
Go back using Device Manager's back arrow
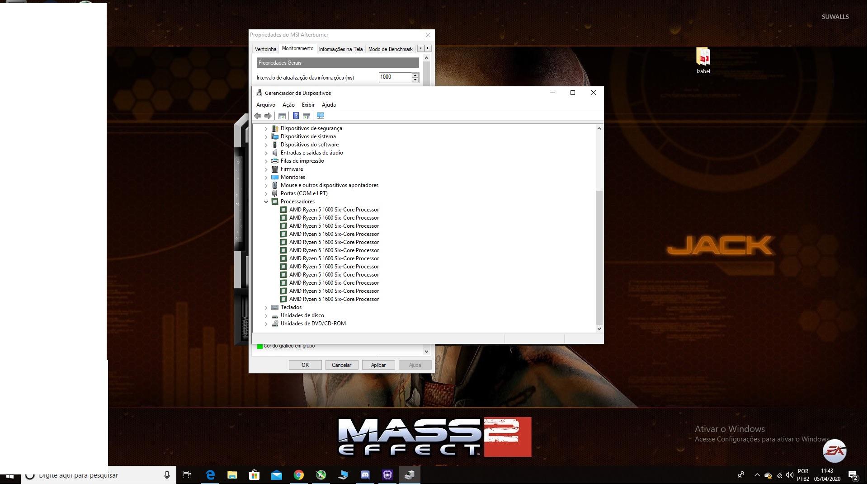(x=258, y=116)
